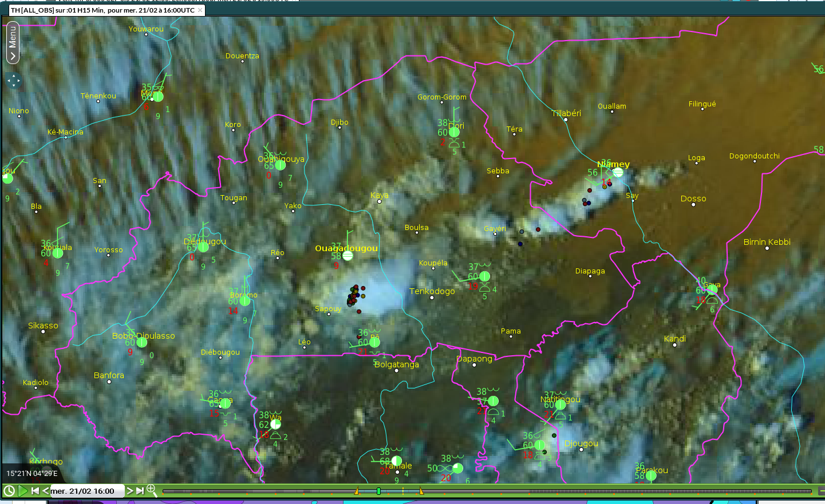
Task: Click the coordinates readout 15°21'N 04°29'E
Action: (32, 474)
